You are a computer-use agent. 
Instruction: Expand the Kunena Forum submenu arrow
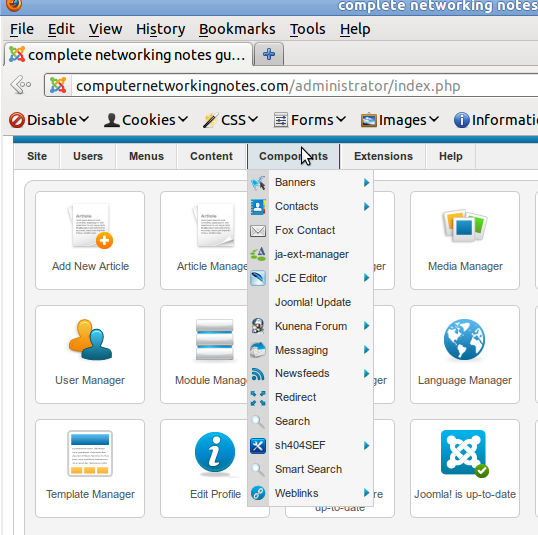[366, 326]
